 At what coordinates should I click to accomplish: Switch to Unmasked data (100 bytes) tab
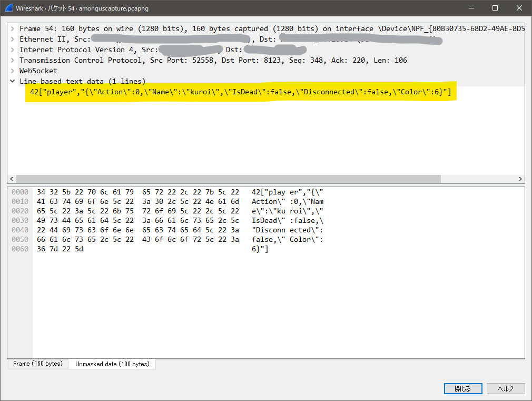point(112,364)
